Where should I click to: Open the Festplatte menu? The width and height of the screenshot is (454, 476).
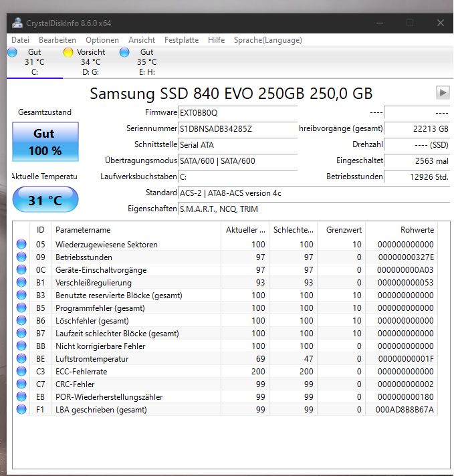click(x=181, y=40)
